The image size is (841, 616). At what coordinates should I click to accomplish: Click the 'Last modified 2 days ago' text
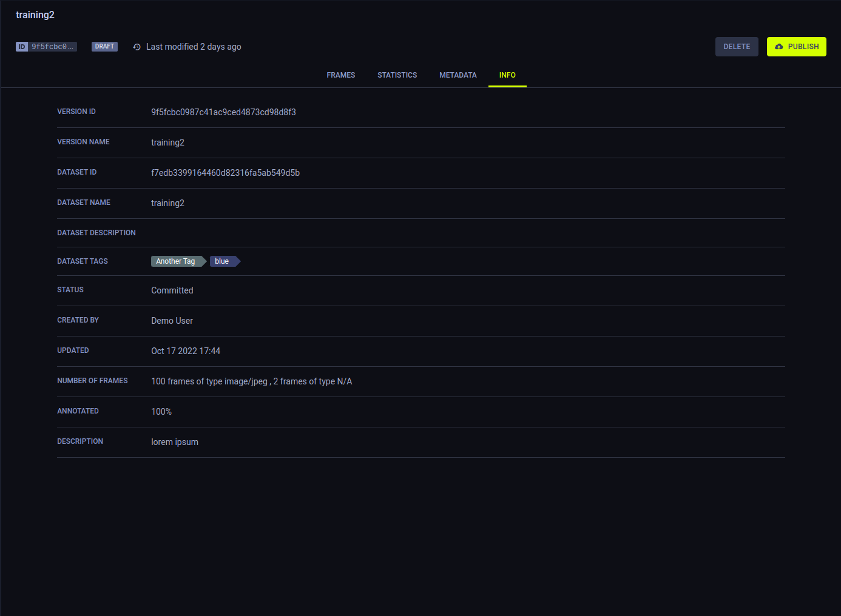pyautogui.click(x=194, y=47)
